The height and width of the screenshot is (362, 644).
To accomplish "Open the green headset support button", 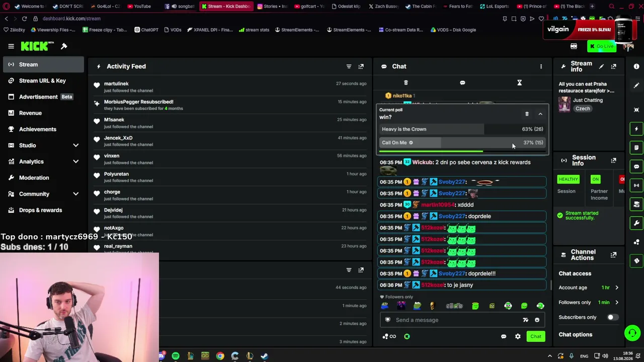I will pyautogui.click(x=632, y=333).
